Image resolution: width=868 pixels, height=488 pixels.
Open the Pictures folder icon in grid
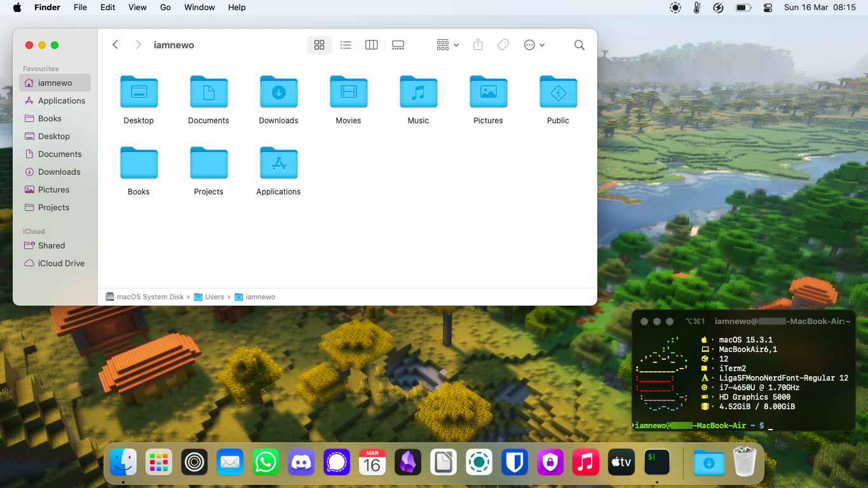coord(488,92)
